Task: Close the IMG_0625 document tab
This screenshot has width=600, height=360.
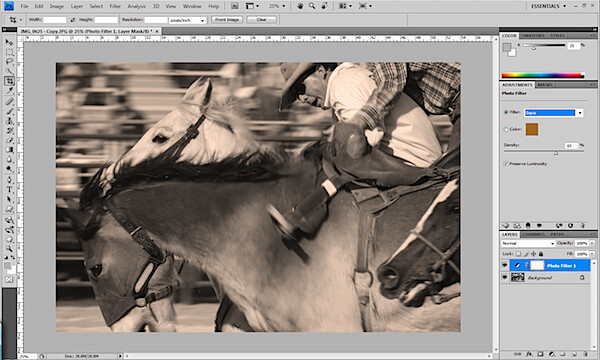Action: pos(157,31)
